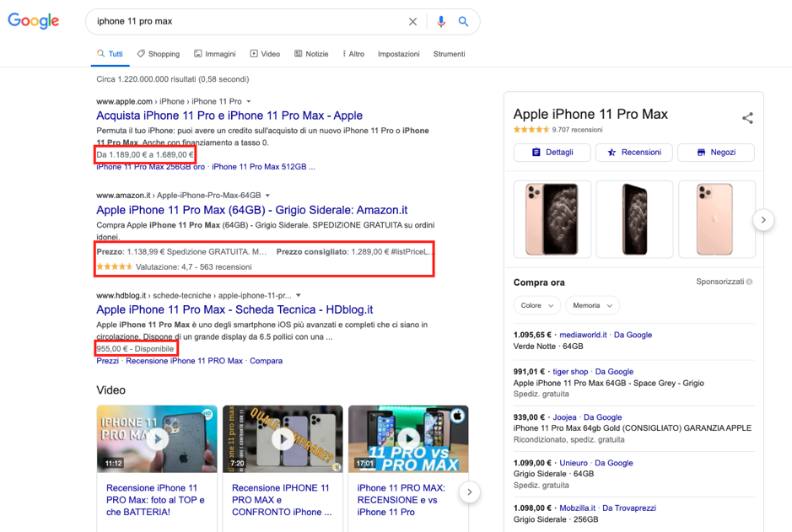Open Acquista iPhone 11 Pro Apple result
Viewport: 792px width, 532px height.
[x=229, y=115]
